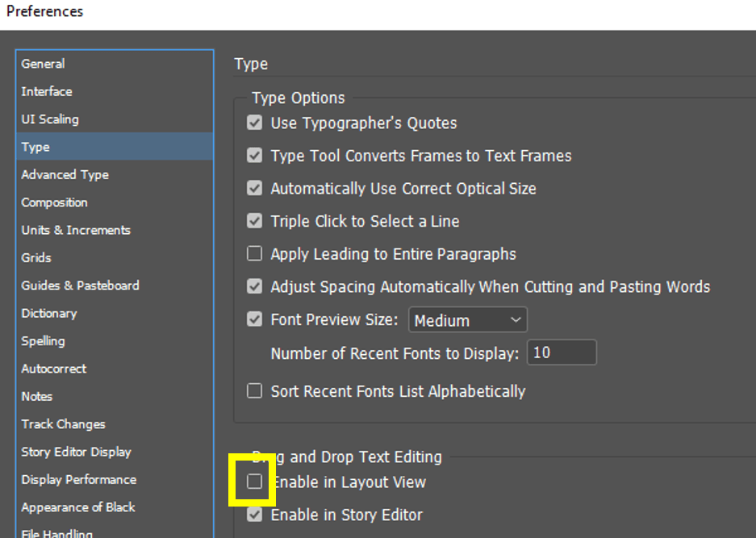
Task: Turn off the Font Preview Size option
Action: [x=254, y=319]
